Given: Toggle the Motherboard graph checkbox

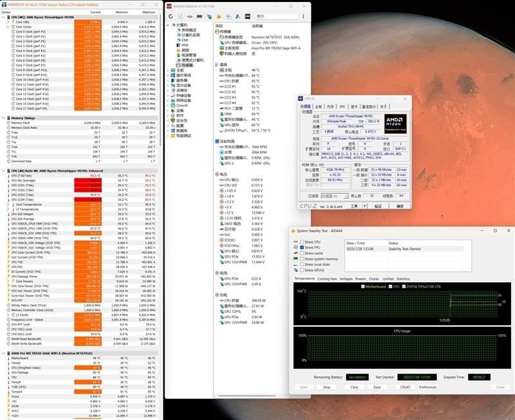Looking at the screenshot, I should [364, 286].
